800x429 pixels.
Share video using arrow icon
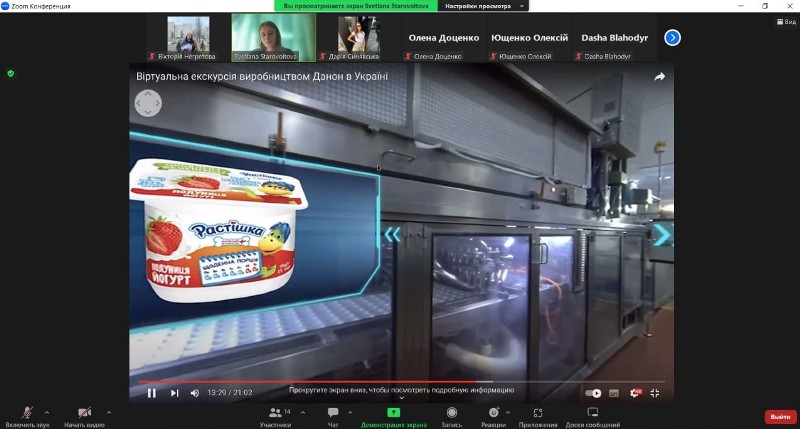click(660, 77)
